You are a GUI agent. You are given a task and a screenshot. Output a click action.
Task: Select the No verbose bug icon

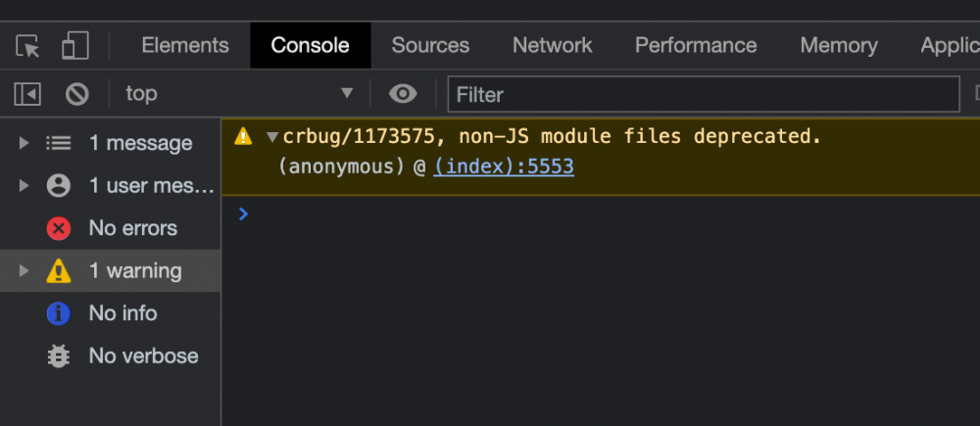[59, 356]
